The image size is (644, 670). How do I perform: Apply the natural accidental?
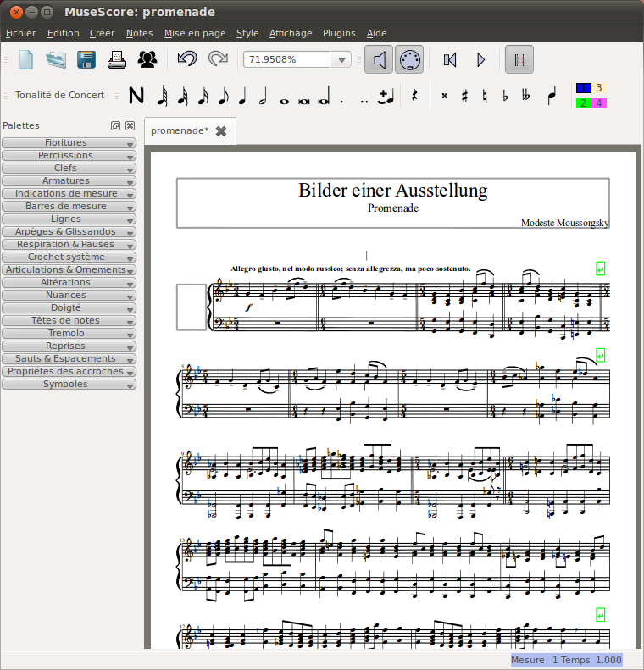(485, 96)
